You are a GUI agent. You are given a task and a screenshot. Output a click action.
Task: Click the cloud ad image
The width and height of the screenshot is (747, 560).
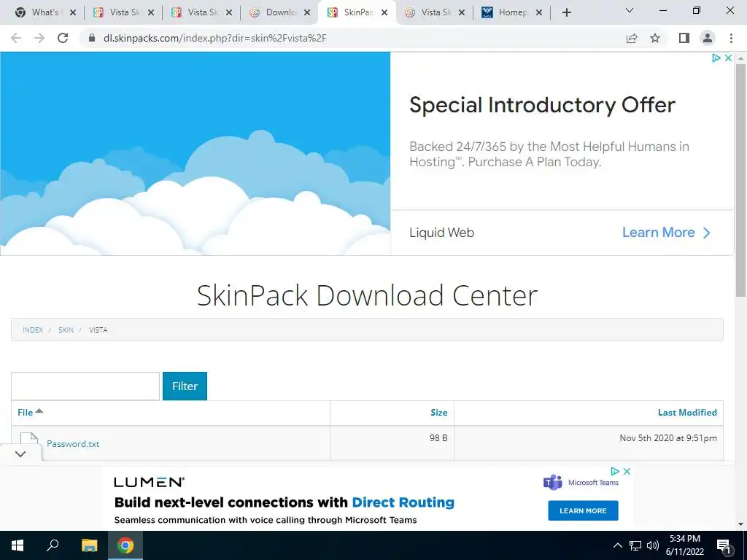click(196, 153)
